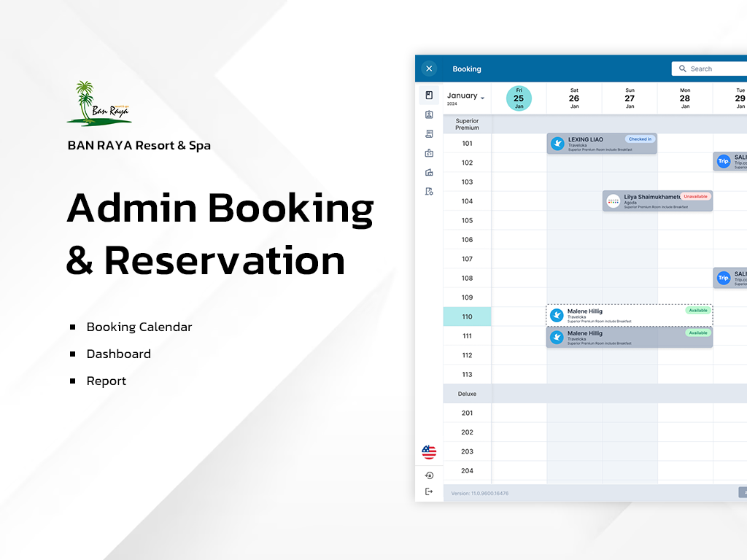Open the receipt document icon in sidebar
This screenshot has width=747, height=560.
click(429, 134)
